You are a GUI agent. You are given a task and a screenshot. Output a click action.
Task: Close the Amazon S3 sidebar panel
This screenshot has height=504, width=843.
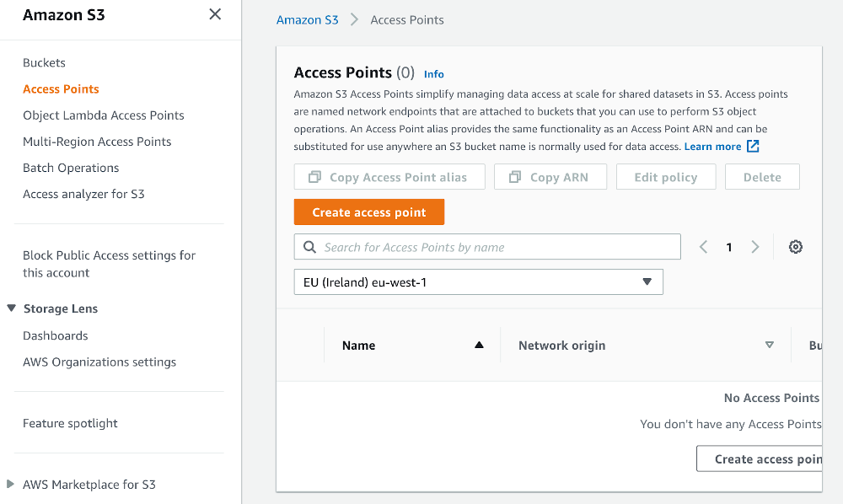click(x=215, y=14)
